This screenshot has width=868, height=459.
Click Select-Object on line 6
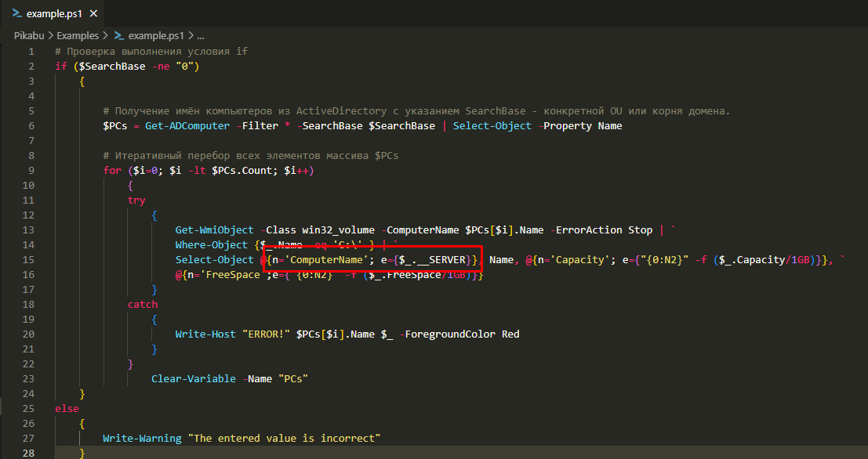click(x=492, y=126)
